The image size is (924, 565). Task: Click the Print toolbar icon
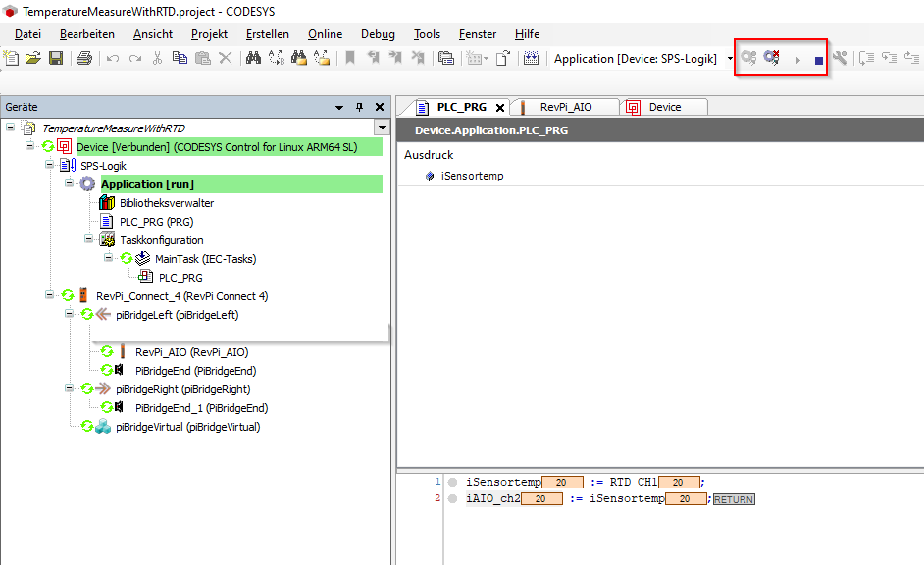[x=83, y=58]
